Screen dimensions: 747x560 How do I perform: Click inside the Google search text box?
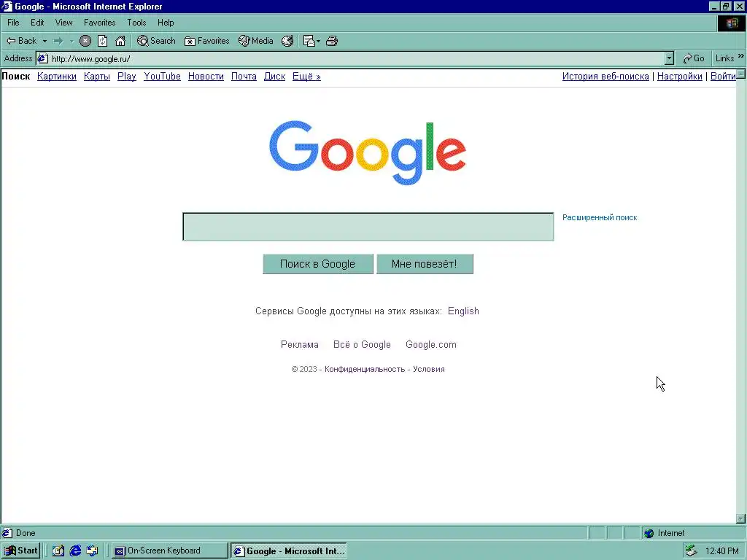(368, 227)
